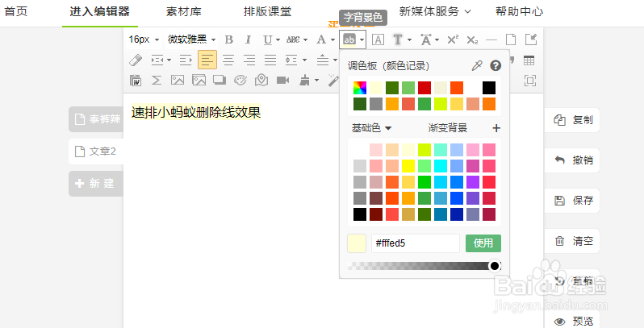This screenshot has width=644, height=328.
Task: Toggle italic formatting in the toolbar
Action: point(248,39)
